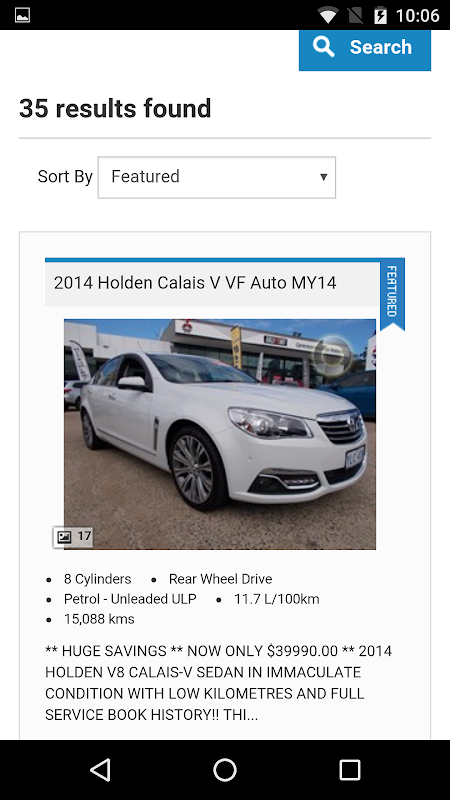The width and height of the screenshot is (450, 800).
Task: Click the 35 results found heading
Action: (x=115, y=109)
